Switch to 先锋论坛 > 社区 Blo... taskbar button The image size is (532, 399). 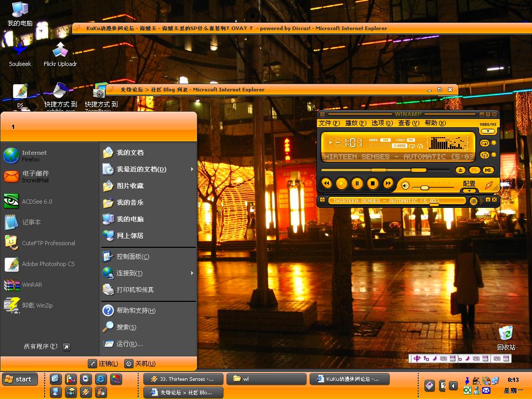pos(183,392)
